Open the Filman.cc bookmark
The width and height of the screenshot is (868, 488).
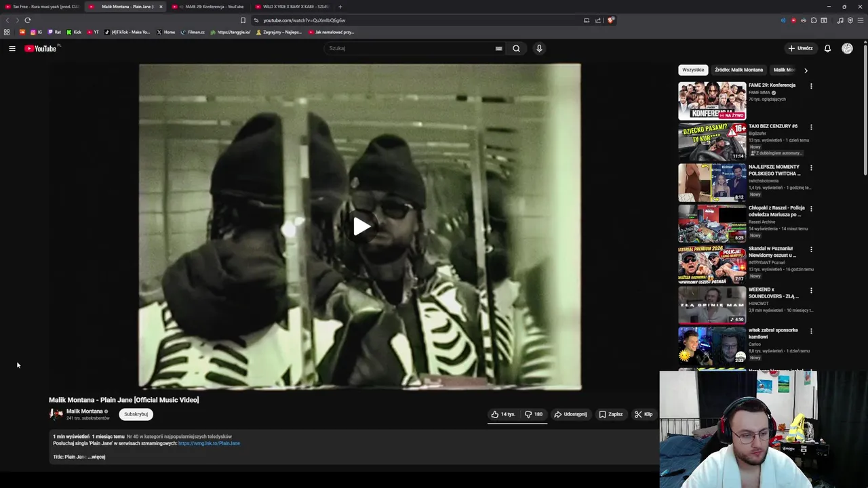click(x=193, y=32)
